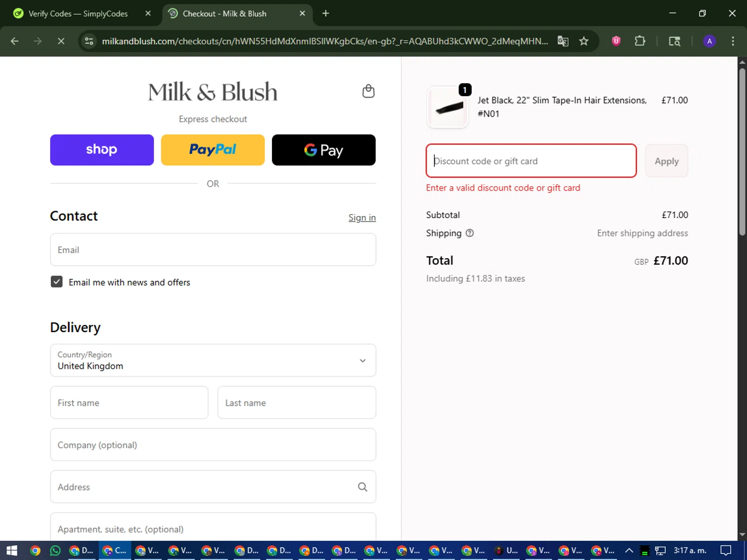Viewport: 747px width, 560px height.
Task: Close the Verify Codes — SimplyCodes tab
Action: pyautogui.click(x=148, y=13)
